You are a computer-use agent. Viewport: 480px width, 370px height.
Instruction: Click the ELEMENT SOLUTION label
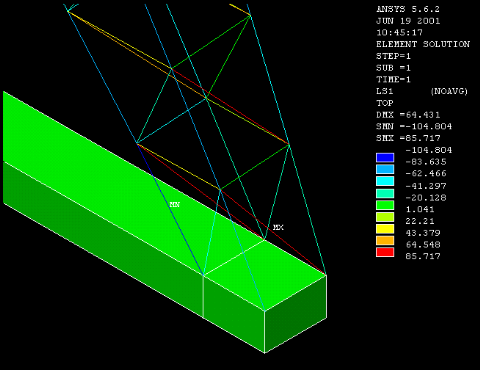(423, 44)
